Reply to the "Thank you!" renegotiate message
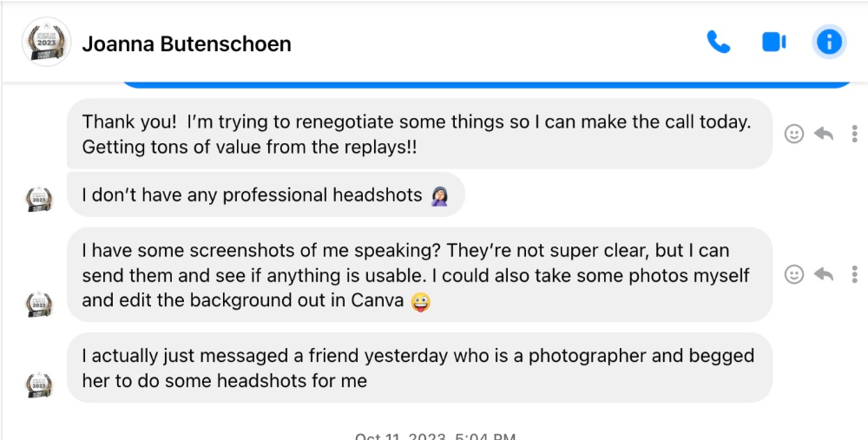The image size is (868, 440). [x=824, y=134]
